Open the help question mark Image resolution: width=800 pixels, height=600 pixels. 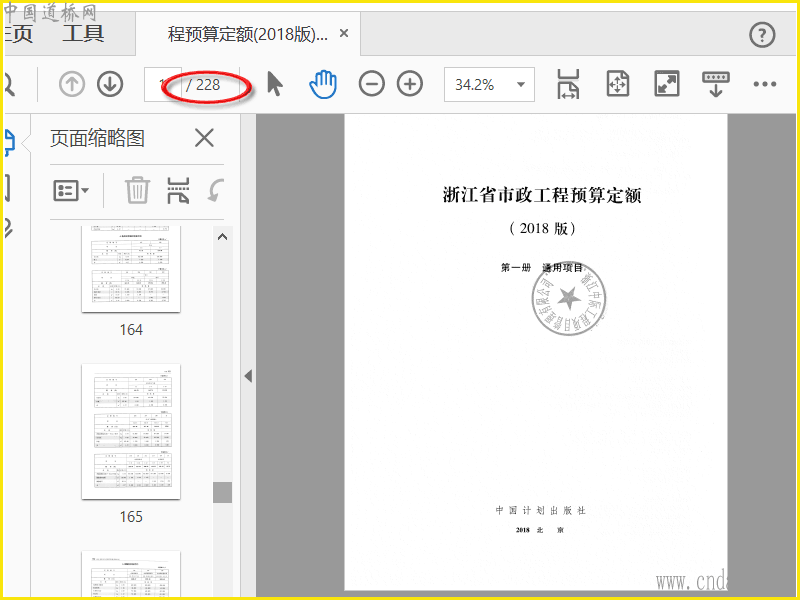762,35
